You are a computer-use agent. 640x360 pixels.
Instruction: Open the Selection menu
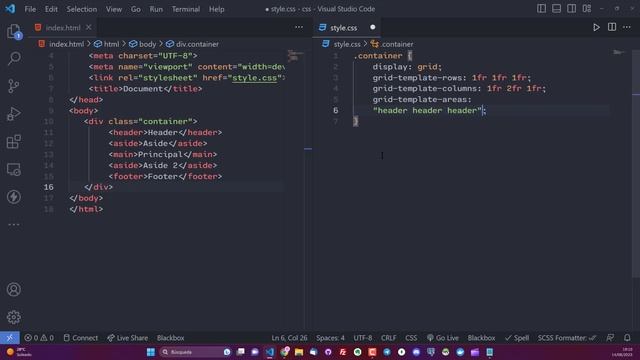coord(82,9)
